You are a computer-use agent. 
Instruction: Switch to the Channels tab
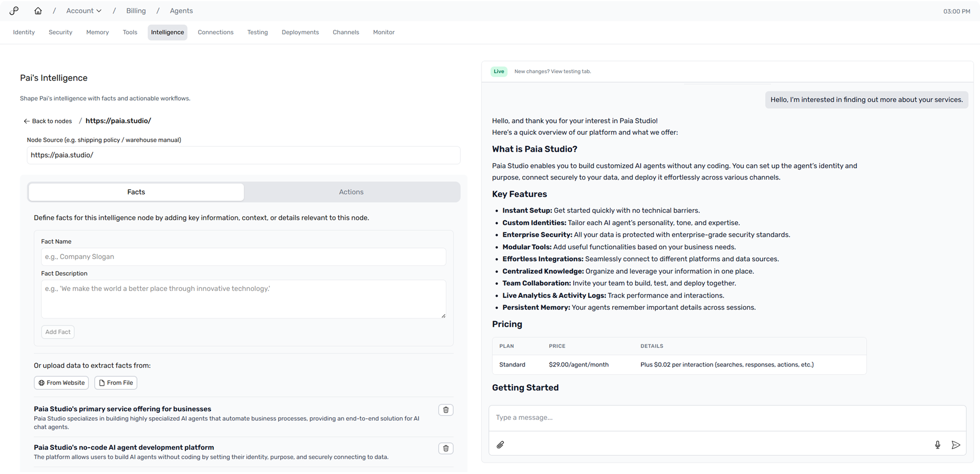point(346,32)
